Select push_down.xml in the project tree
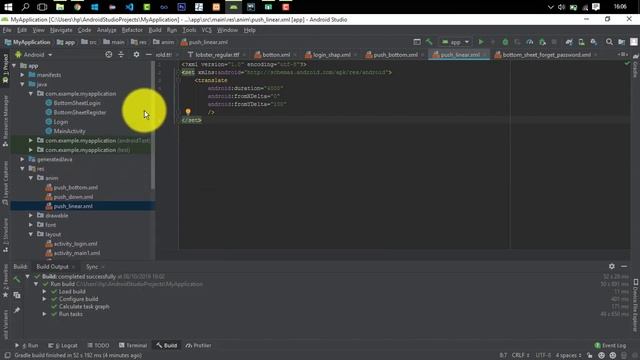This screenshot has width=640, height=360. pos(73,197)
